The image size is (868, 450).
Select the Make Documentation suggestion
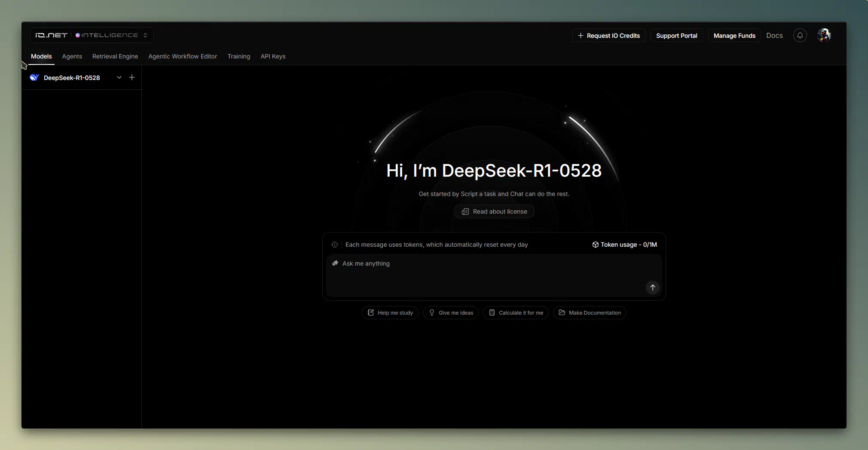tap(590, 312)
